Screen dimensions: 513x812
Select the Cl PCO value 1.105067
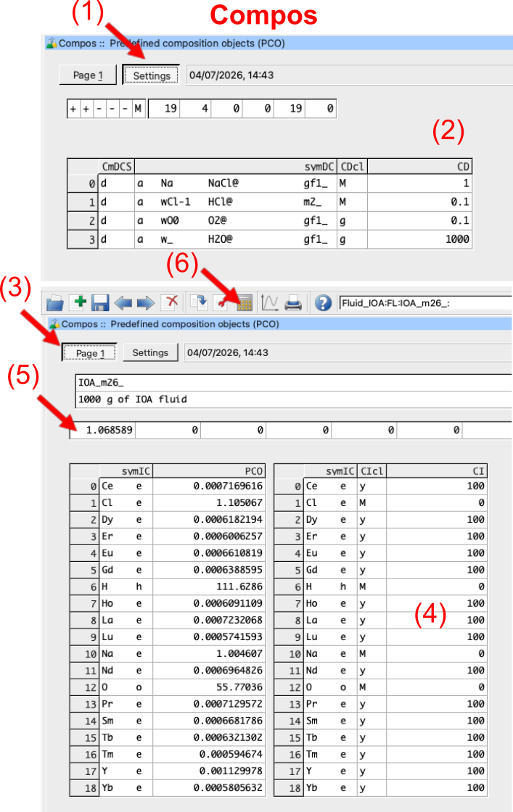coord(209,503)
